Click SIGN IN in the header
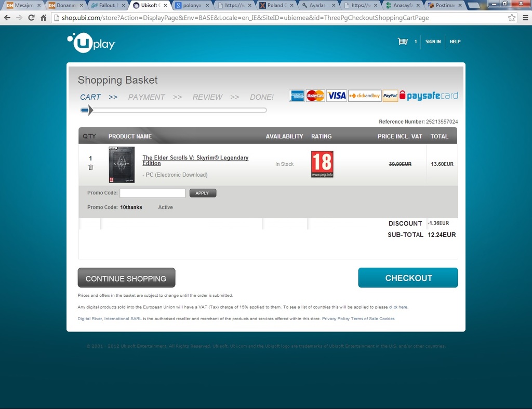532x409 pixels. click(x=433, y=42)
